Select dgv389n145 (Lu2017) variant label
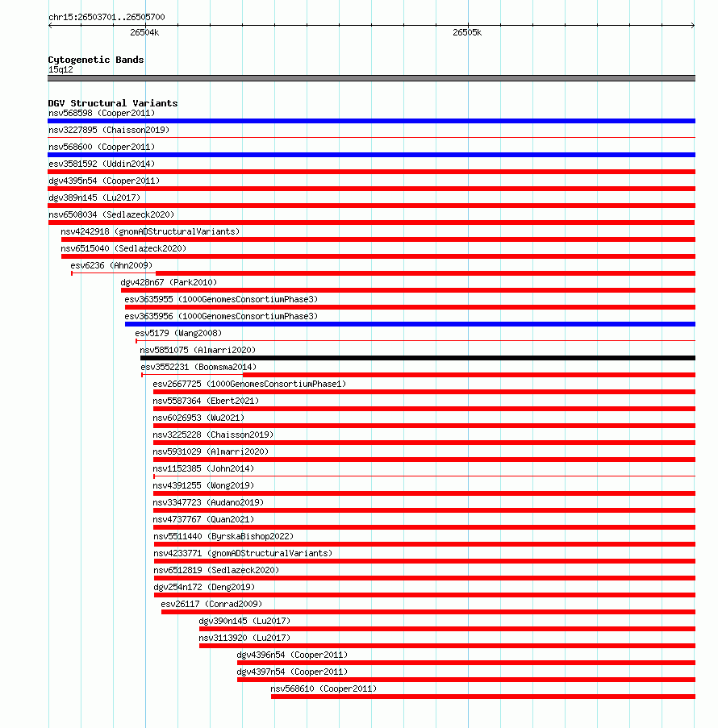The image size is (718, 728). pyautogui.click(x=94, y=198)
